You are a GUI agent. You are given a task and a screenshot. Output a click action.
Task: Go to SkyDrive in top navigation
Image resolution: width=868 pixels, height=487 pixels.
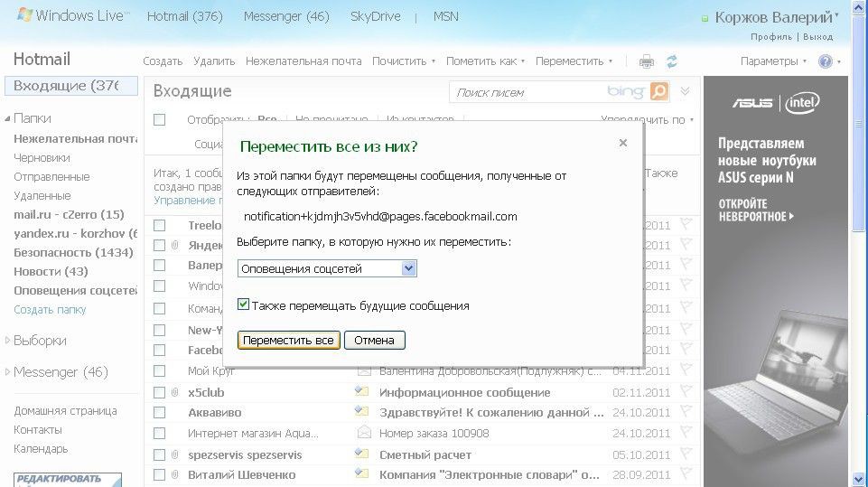tap(375, 16)
